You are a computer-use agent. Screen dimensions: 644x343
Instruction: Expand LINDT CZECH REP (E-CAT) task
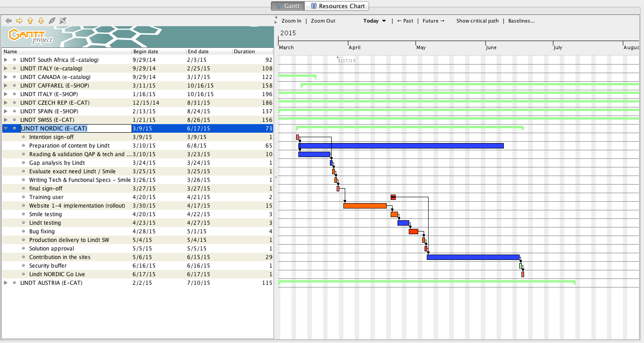[x=5, y=102]
